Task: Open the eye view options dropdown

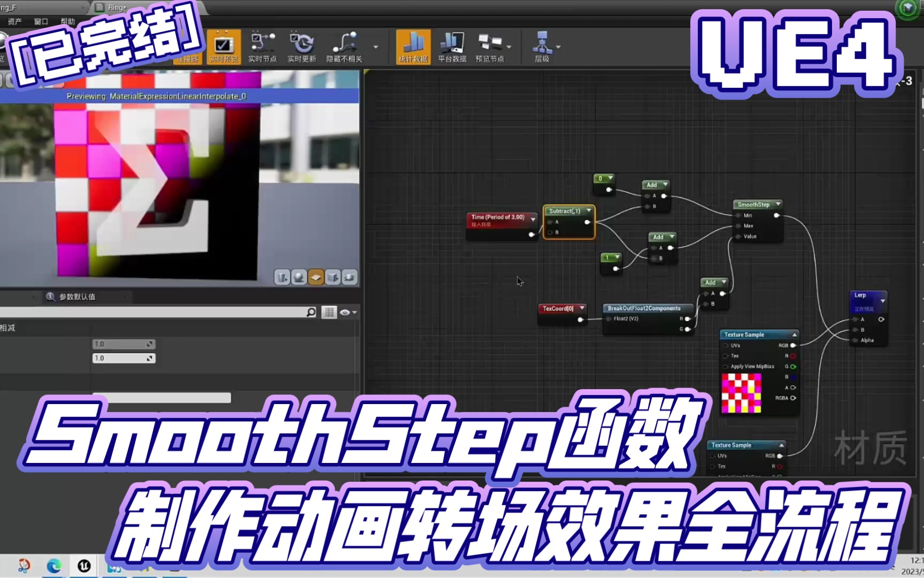Action: pyautogui.click(x=348, y=312)
